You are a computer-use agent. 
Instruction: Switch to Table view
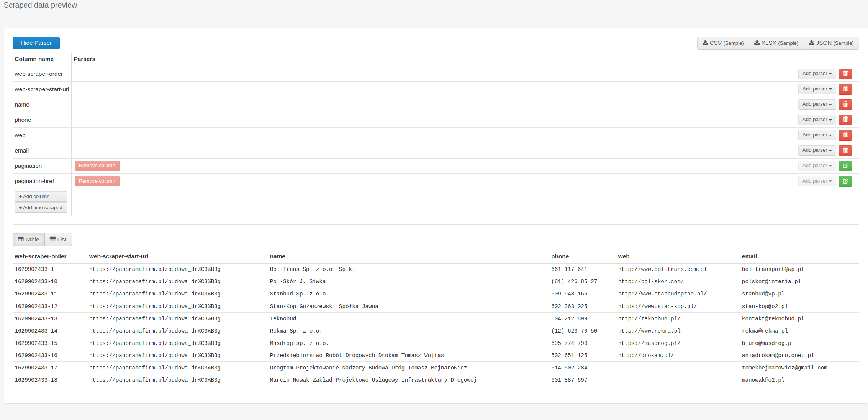pyautogui.click(x=29, y=240)
